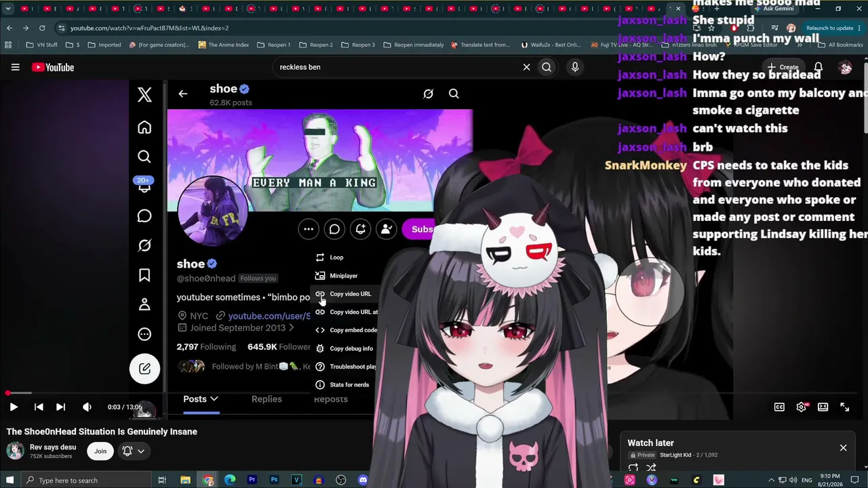Screen dimensions: 868x488
Task: Click the following person icon on profile
Action: pyautogui.click(x=386, y=229)
